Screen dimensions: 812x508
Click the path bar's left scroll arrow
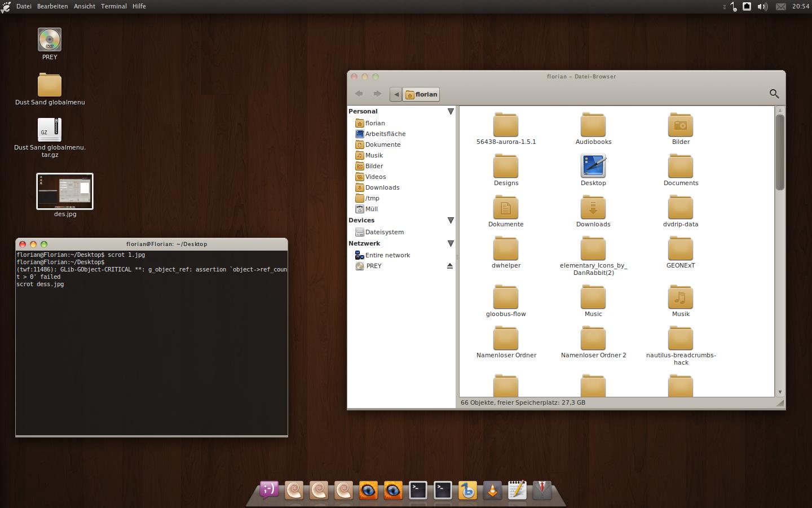pyautogui.click(x=396, y=94)
